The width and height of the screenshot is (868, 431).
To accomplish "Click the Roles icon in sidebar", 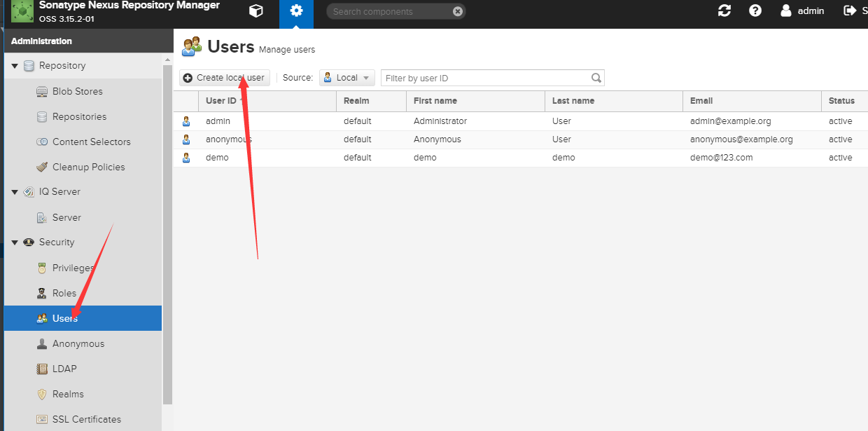I will click(42, 294).
